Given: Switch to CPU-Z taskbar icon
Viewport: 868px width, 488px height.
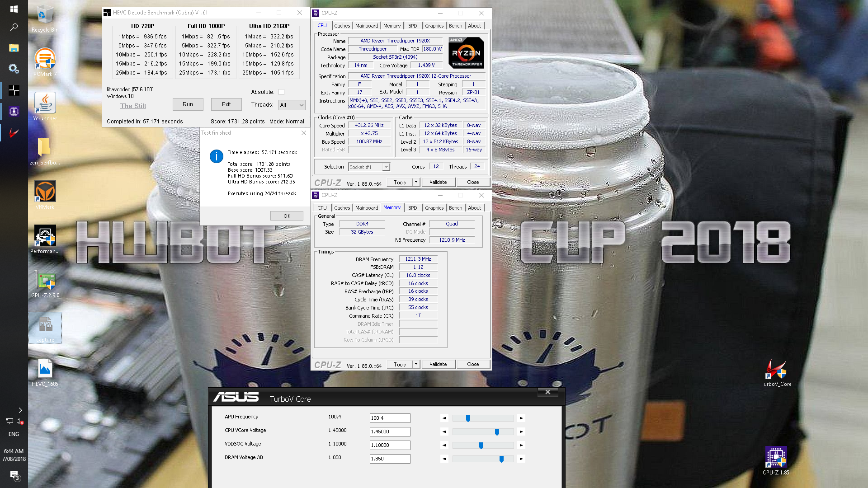Looking at the screenshot, I should (14, 111).
